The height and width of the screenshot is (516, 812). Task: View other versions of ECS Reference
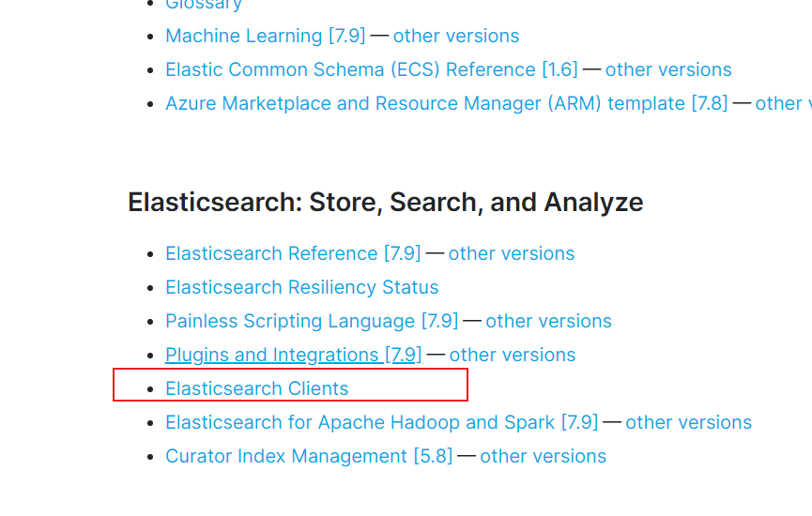coord(668,69)
